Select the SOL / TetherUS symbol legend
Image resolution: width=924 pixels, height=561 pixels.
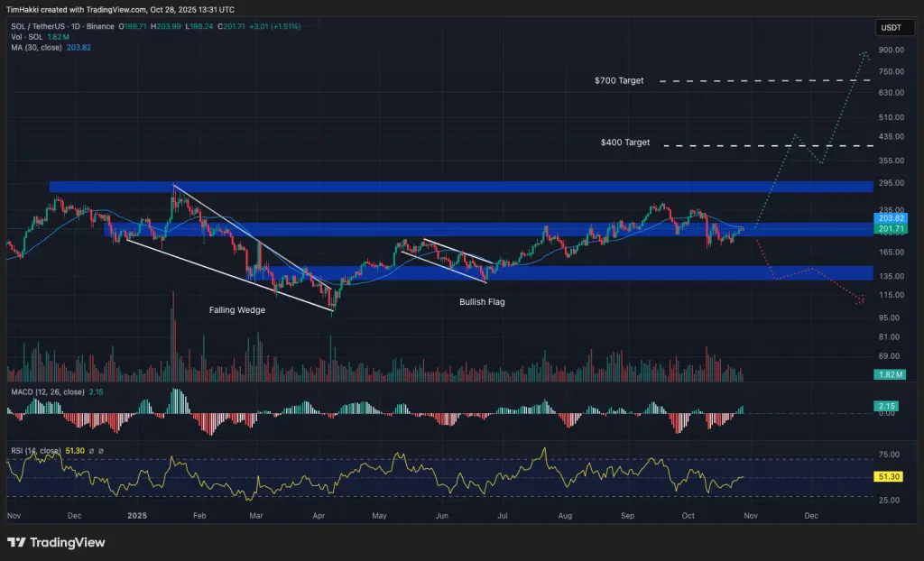[62, 26]
